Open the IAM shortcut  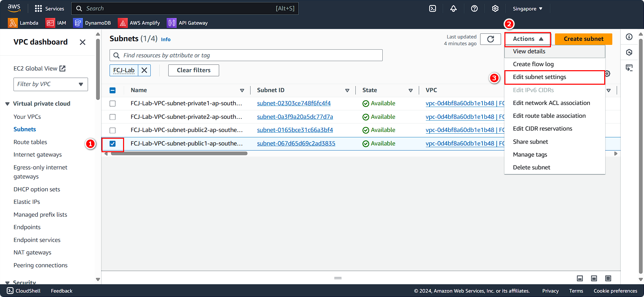coord(56,23)
